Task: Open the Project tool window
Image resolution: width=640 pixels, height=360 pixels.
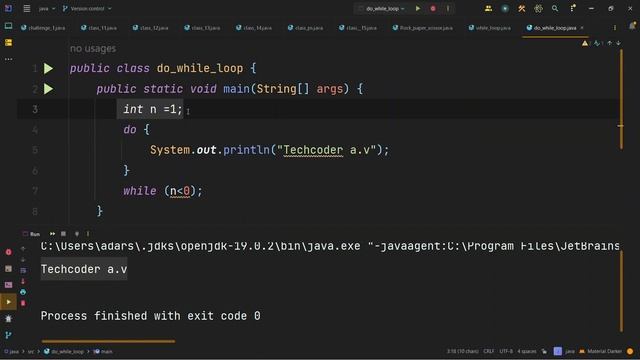Action: pyautogui.click(x=8, y=26)
